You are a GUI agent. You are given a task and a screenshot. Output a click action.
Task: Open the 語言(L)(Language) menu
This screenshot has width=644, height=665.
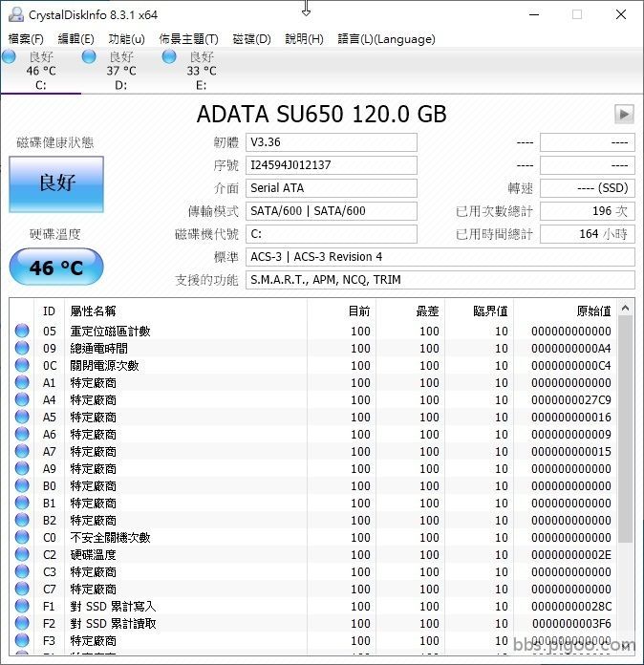coord(386,39)
